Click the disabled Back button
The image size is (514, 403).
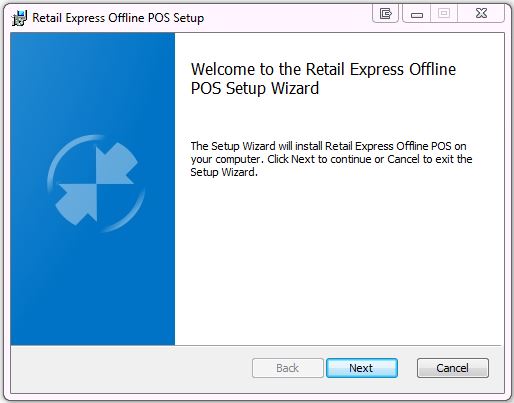click(288, 368)
